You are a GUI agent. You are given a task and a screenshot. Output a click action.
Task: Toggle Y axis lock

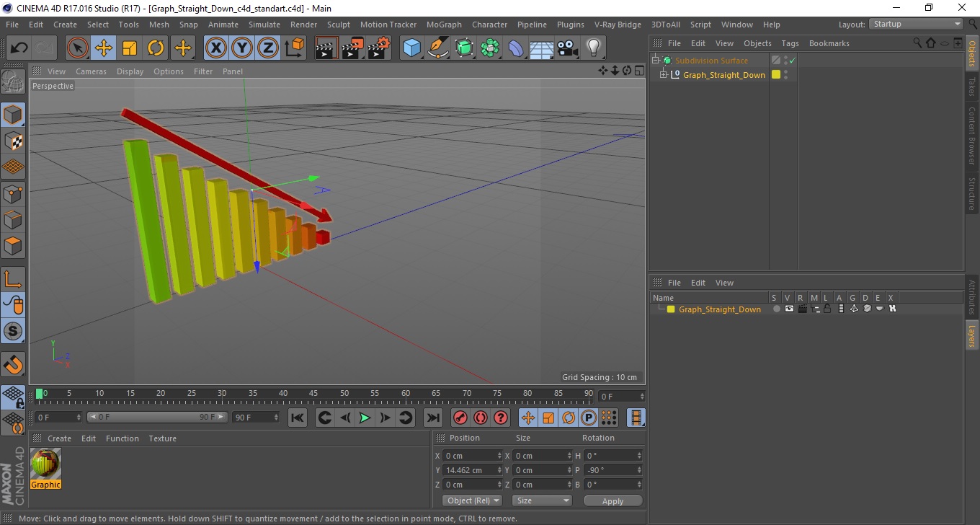click(x=242, y=48)
